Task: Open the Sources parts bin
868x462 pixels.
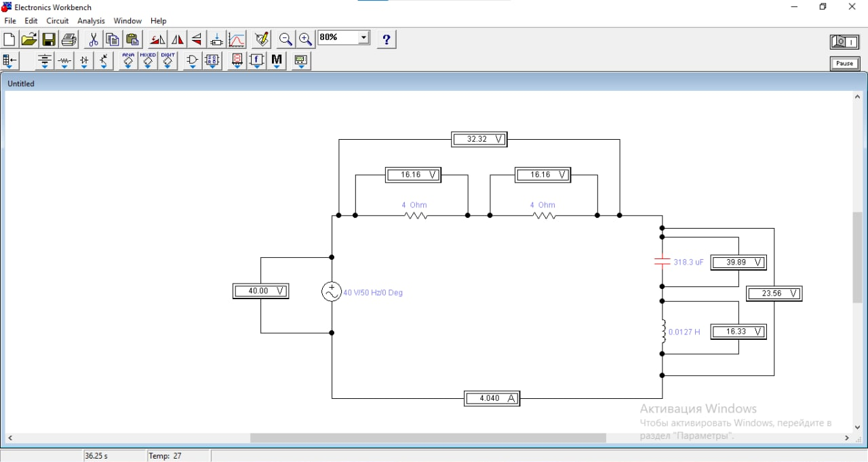Action: click(x=45, y=61)
